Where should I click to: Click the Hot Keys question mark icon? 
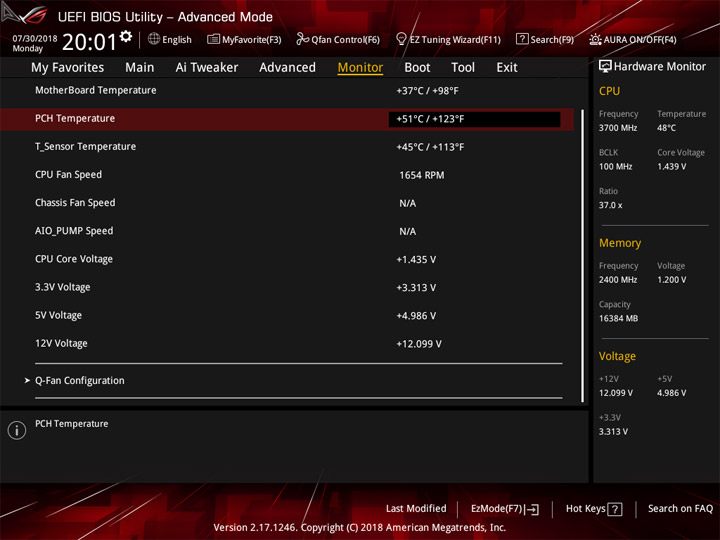pos(615,509)
